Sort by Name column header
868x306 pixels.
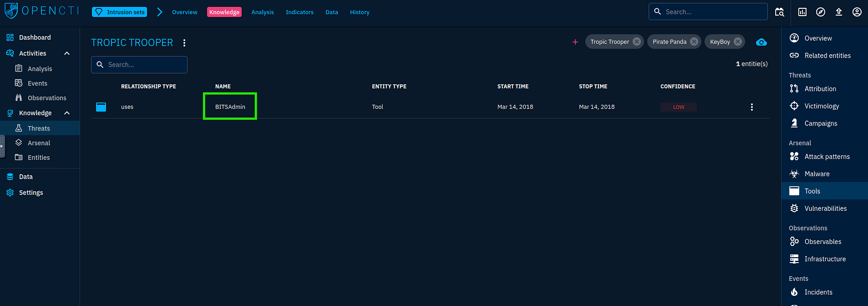point(223,86)
